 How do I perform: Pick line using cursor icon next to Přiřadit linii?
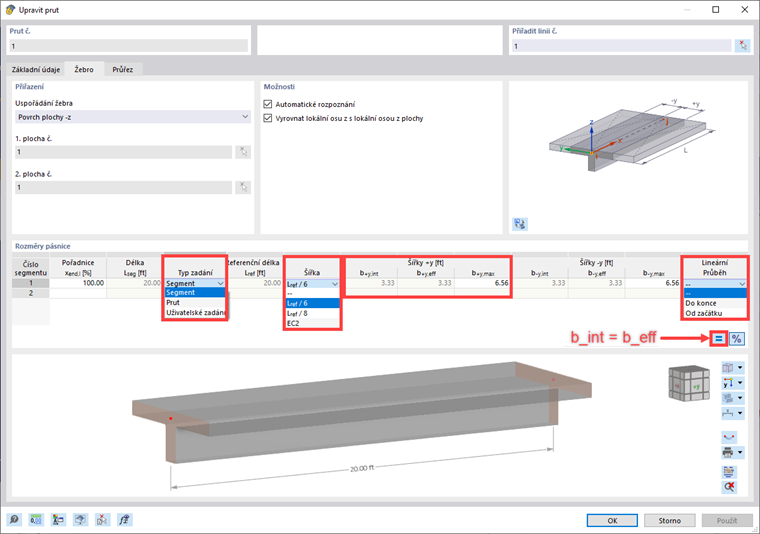pos(743,46)
